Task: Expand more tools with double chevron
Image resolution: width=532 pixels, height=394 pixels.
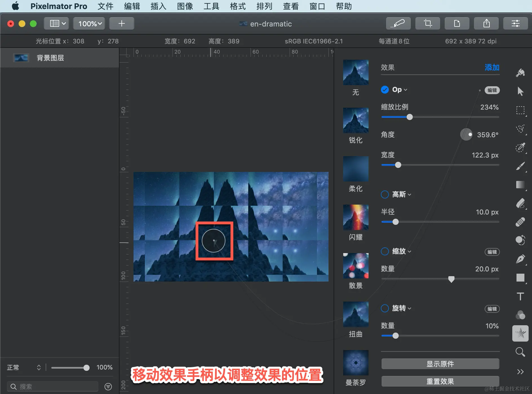Action: tap(520, 372)
